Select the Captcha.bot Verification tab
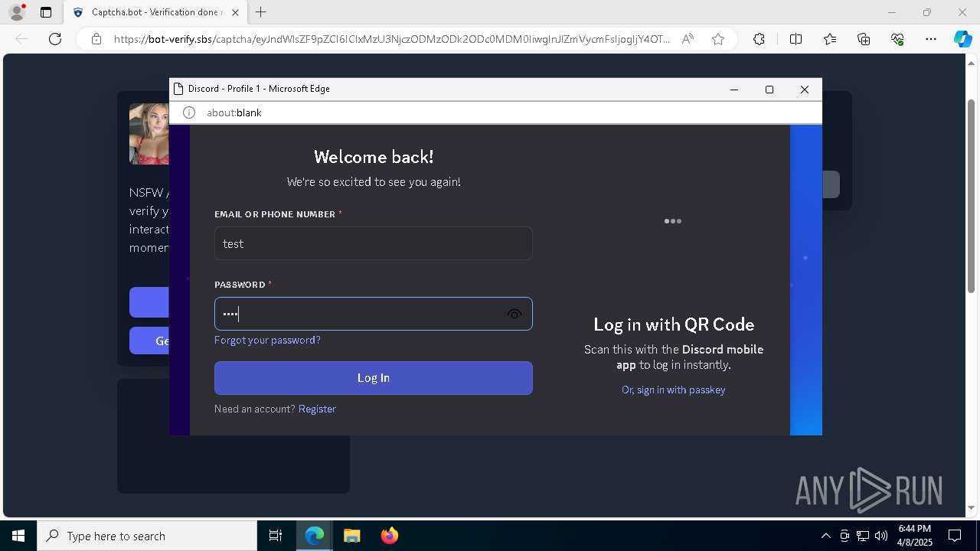980x551 pixels. click(155, 12)
